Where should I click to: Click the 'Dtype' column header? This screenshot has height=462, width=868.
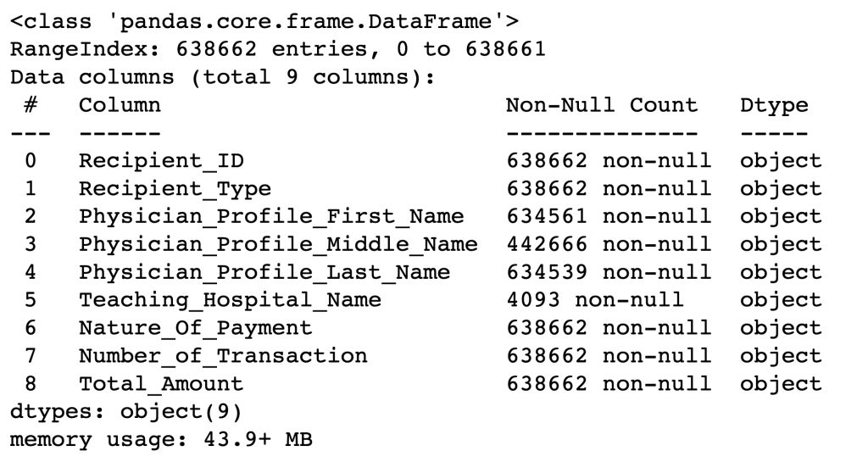pyautogui.click(x=774, y=105)
